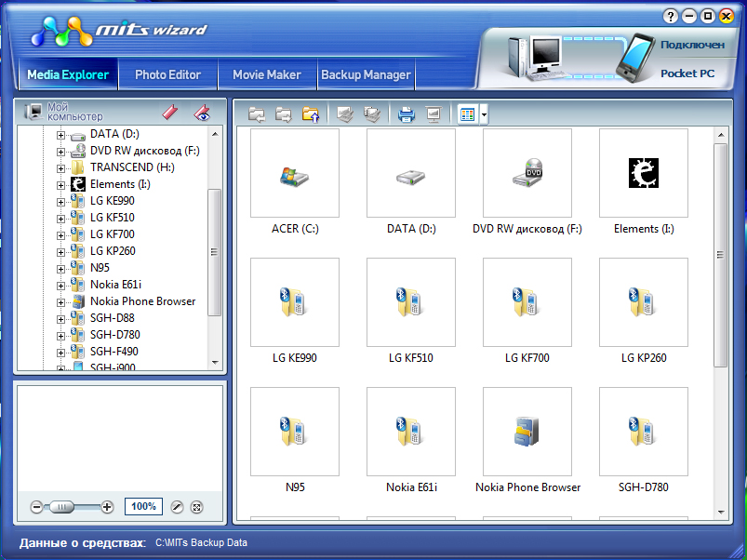Screen dimensions: 747x560
Task: Expand the DVD RW дисковод (F:) node
Action: (x=60, y=152)
